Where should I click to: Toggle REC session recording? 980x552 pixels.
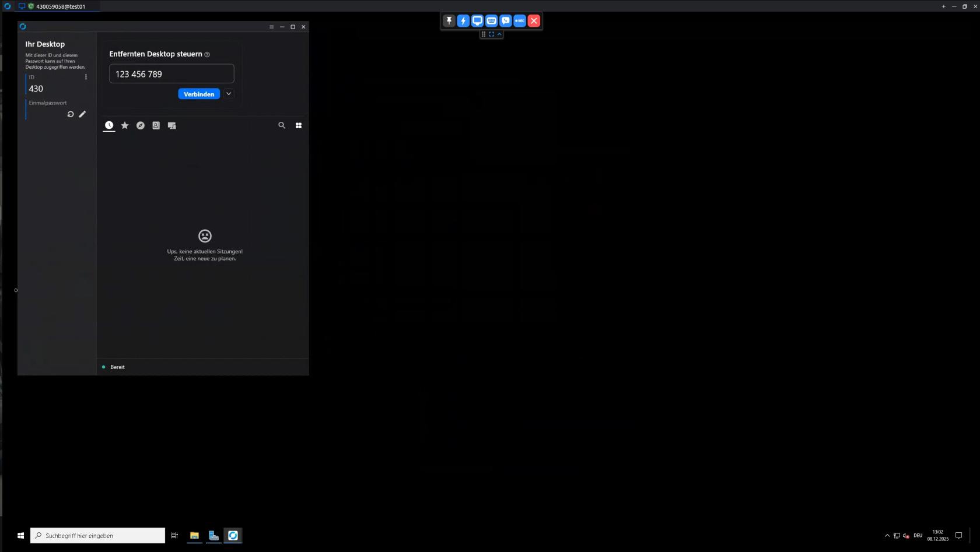click(x=520, y=21)
